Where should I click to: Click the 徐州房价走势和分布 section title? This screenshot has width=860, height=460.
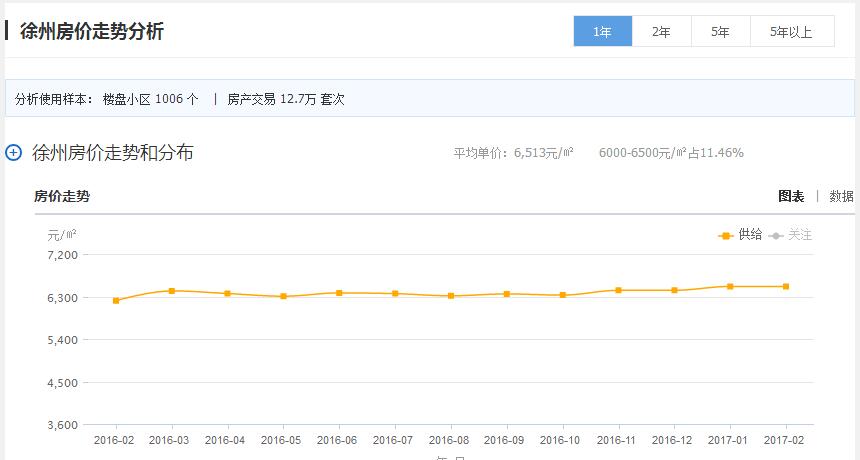(113, 152)
